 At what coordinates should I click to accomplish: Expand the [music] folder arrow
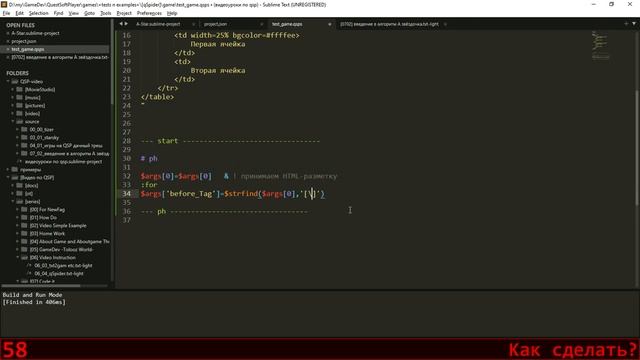click(13, 98)
